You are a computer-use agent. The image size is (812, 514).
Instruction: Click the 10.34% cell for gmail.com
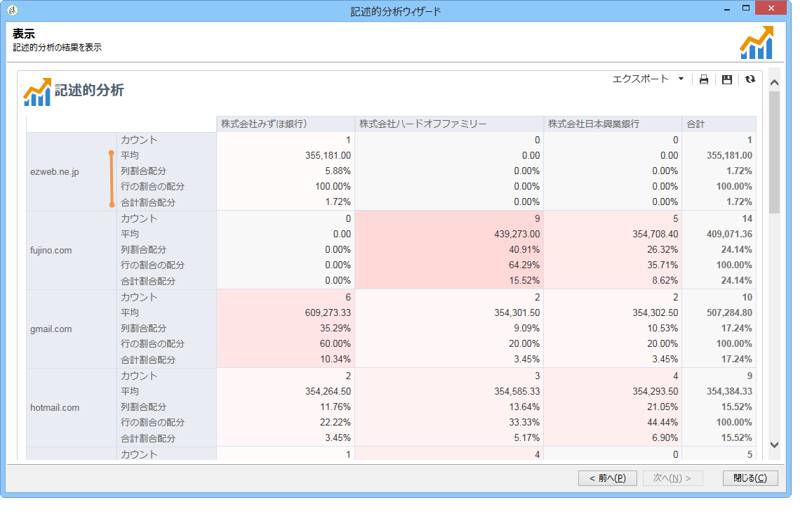(x=335, y=360)
